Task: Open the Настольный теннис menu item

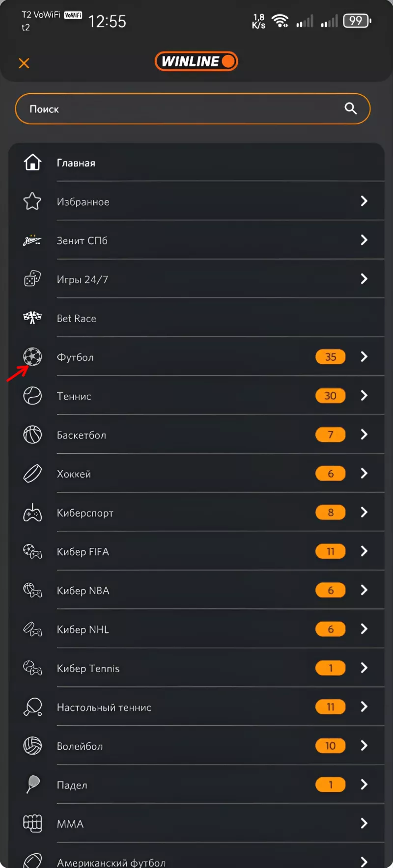Action: coord(104,707)
